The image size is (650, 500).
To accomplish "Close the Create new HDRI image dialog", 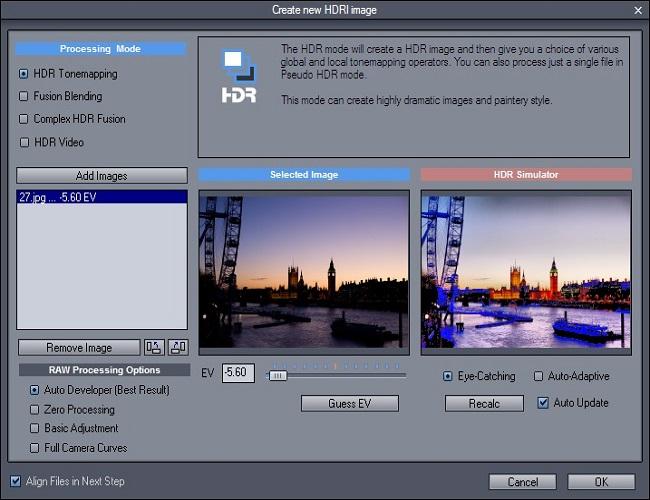I will coord(637,9).
